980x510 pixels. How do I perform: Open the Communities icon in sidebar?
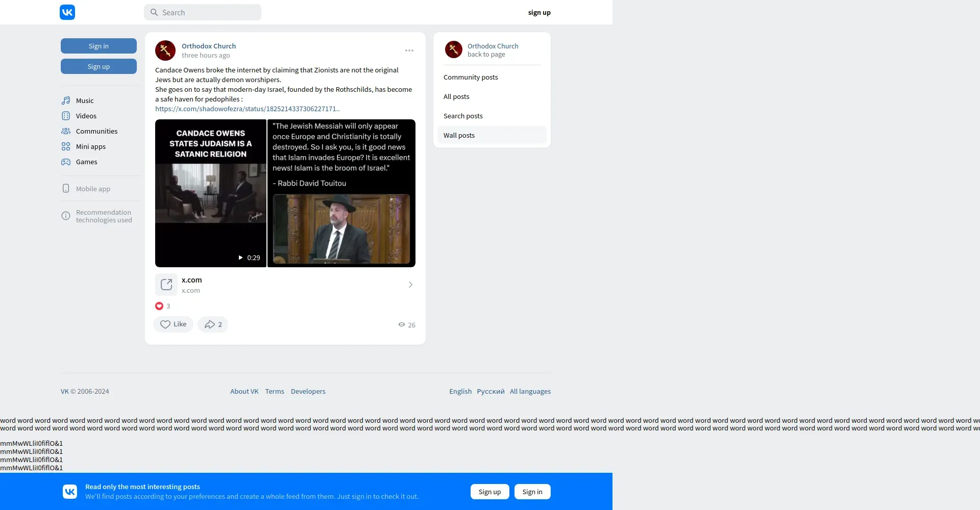point(66,131)
